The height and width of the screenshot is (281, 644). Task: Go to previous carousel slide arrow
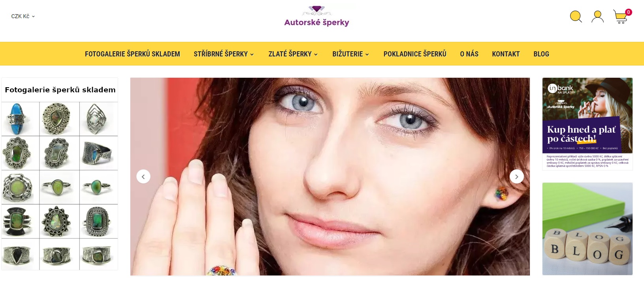[x=143, y=176]
